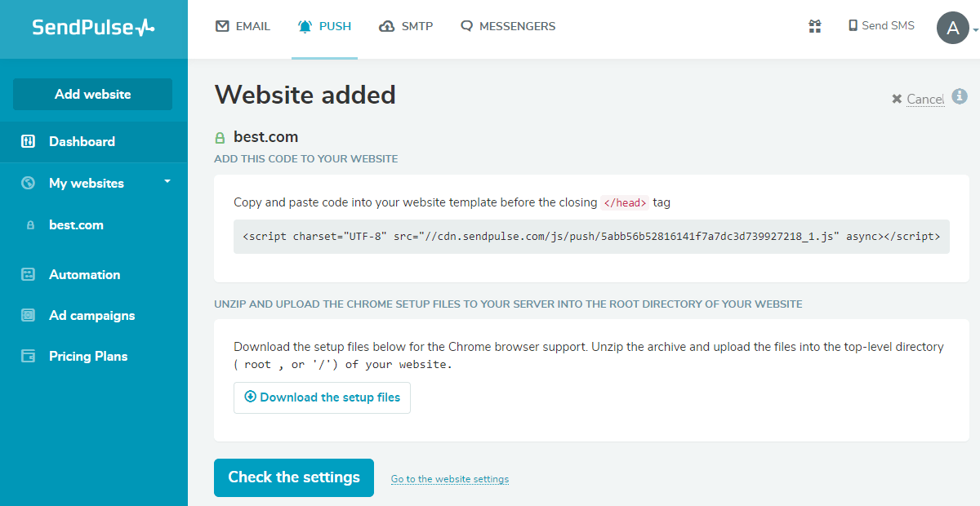
Task: Open the user avatar A
Action: 952,28
